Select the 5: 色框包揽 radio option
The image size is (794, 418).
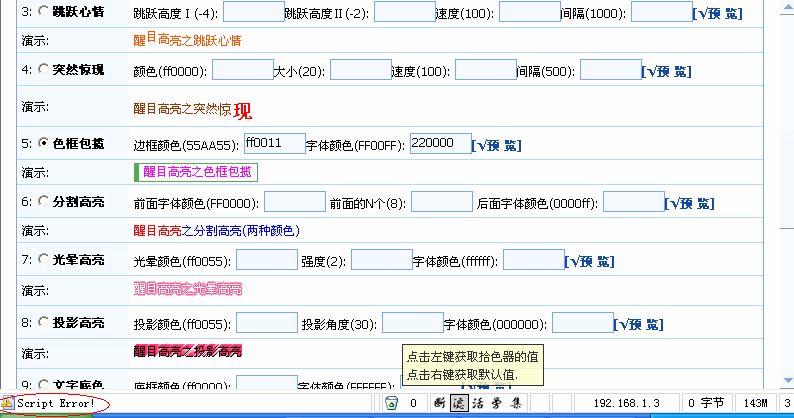click(x=44, y=143)
